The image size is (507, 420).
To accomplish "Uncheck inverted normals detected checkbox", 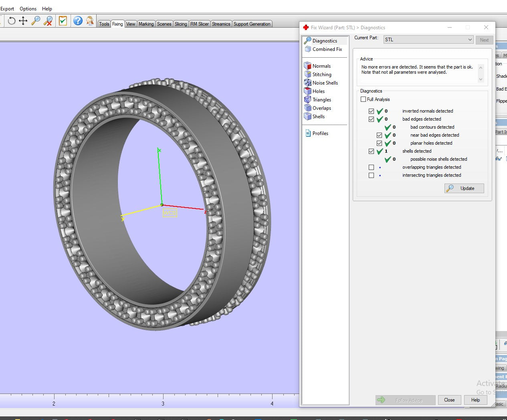I will coord(372,111).
